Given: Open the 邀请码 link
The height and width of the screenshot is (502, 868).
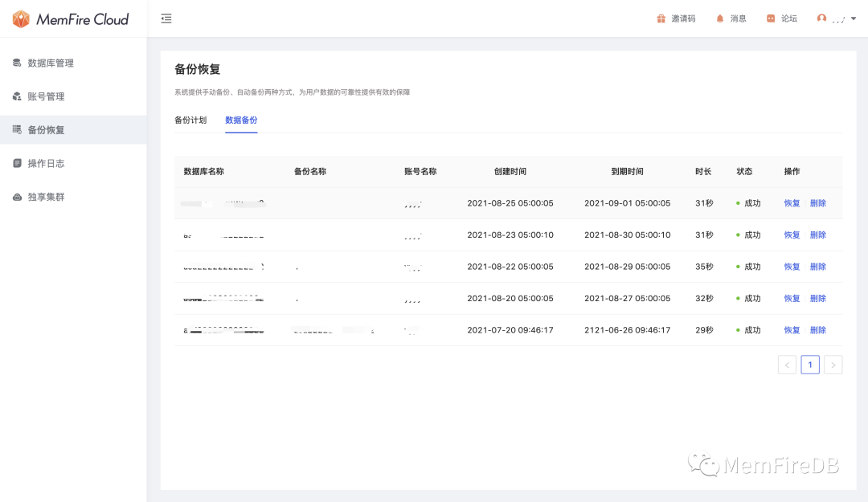Looking at the screenshot, I should pos(683,18).
